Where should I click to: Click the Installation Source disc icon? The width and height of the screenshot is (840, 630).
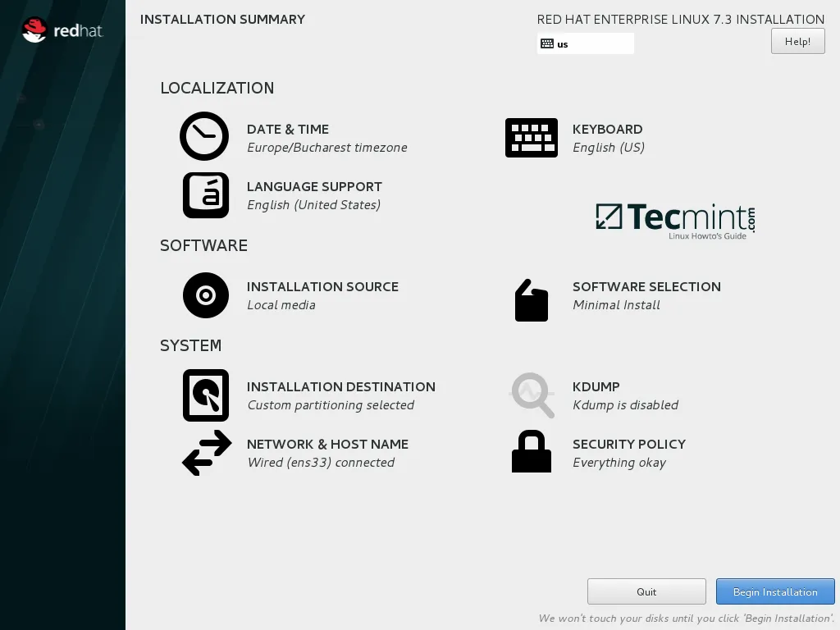point(205,294)
